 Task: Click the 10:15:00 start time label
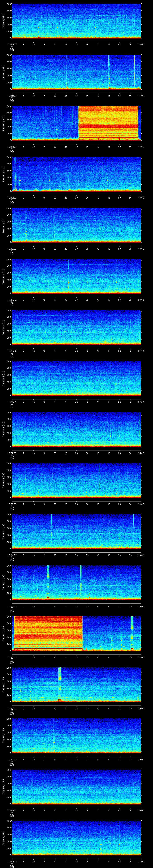tap(12, 96)
